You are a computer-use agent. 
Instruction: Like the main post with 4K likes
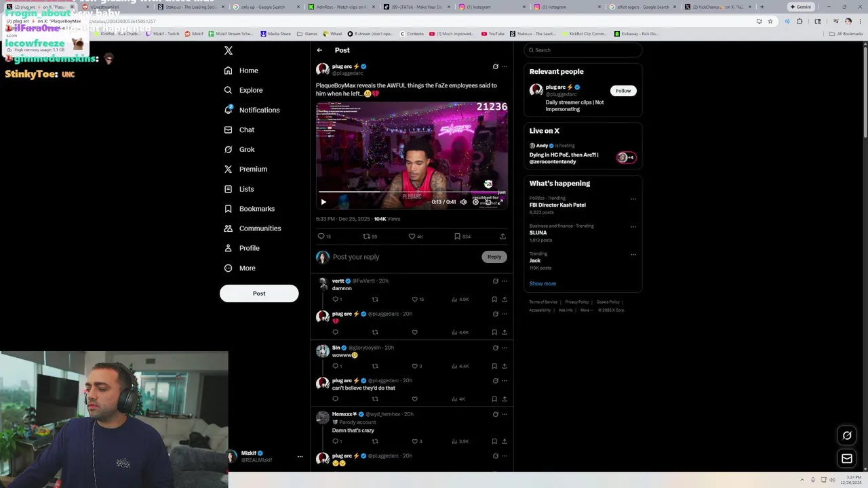coord(415,237)
